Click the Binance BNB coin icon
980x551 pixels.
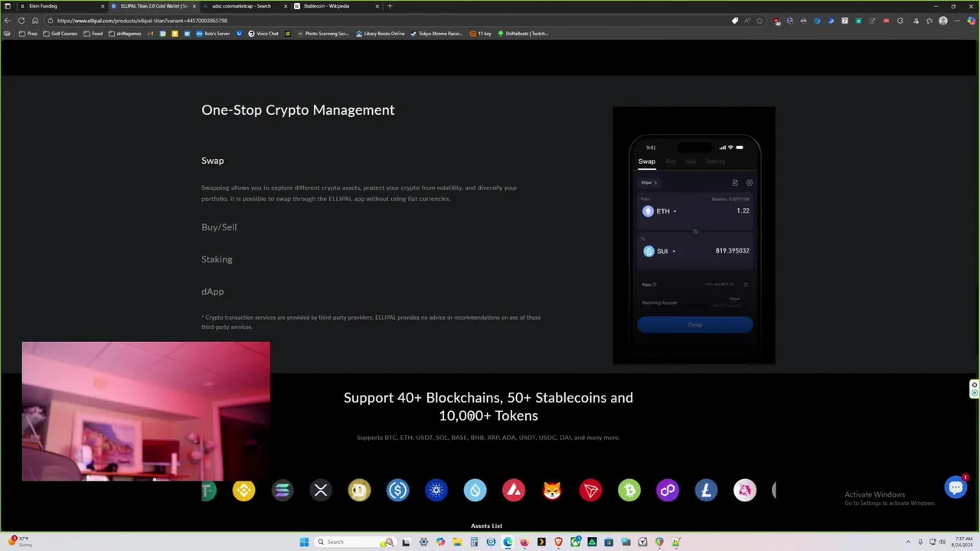244,491
